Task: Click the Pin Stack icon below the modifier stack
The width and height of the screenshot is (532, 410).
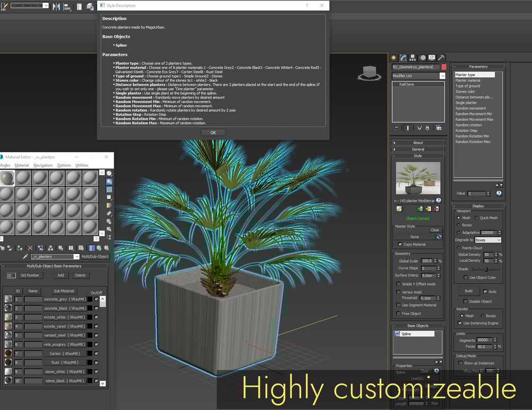Action: [396, 128]
